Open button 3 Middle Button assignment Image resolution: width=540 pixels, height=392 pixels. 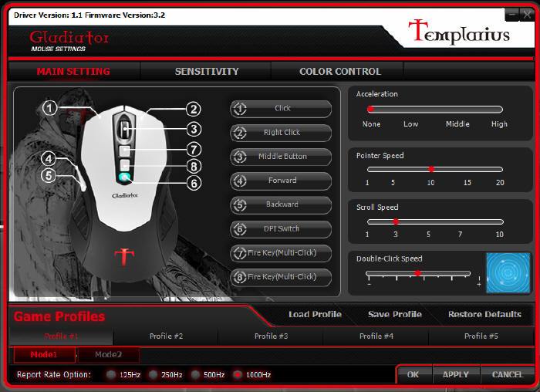[281, 157]
